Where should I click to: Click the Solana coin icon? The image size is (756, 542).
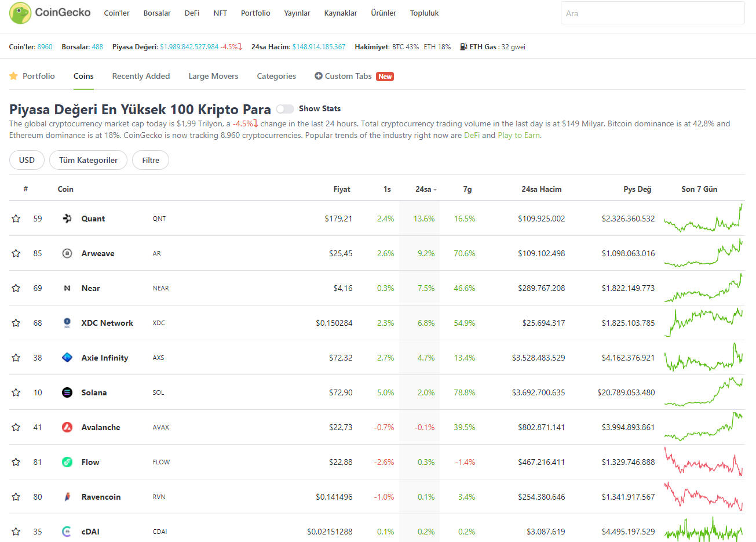tap(67, 392)
